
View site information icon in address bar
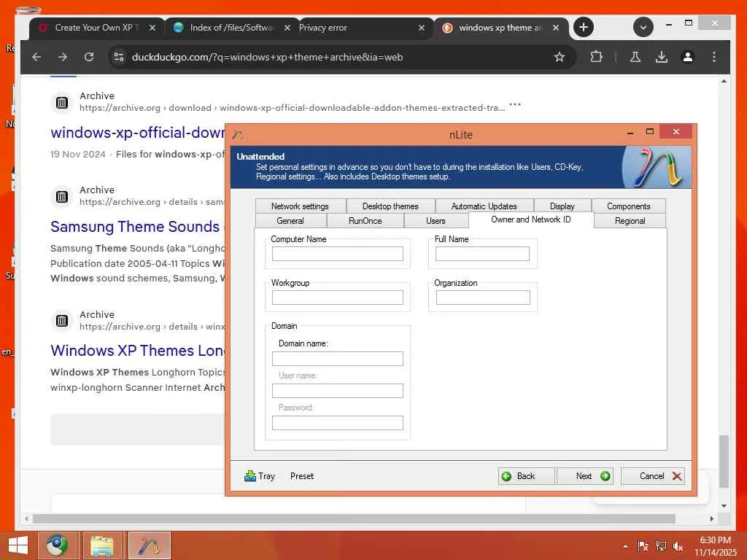click(x=119, y=57)
